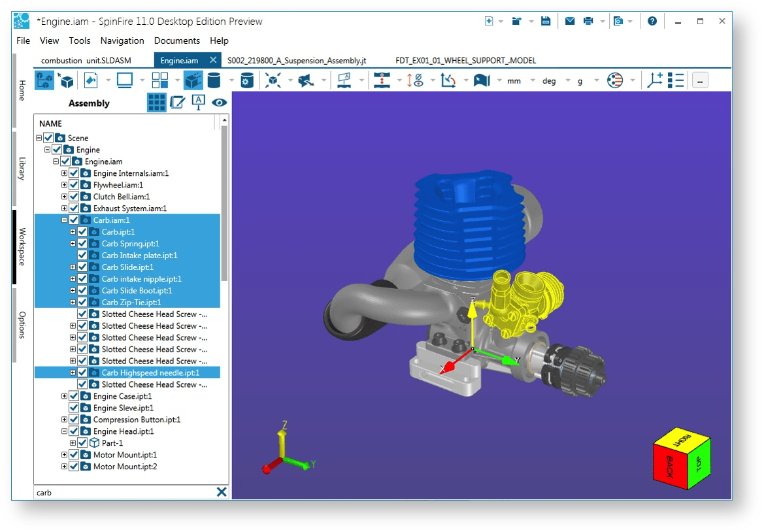Click the angle measurement icon
764x532 pixels.
pyautogui.click(x=448, y=80)
